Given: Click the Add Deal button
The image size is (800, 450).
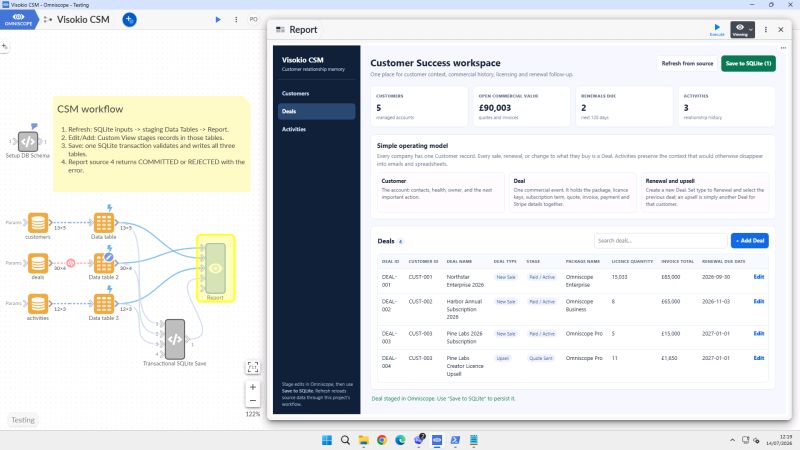Looking at the screenshot, I should pos(749,240).
